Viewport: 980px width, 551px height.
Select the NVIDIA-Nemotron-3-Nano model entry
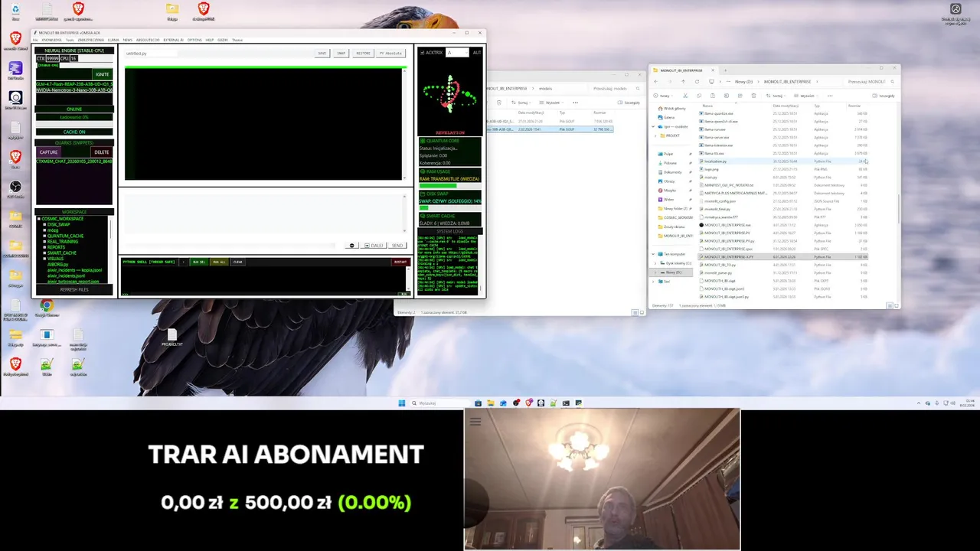[74, 90]
